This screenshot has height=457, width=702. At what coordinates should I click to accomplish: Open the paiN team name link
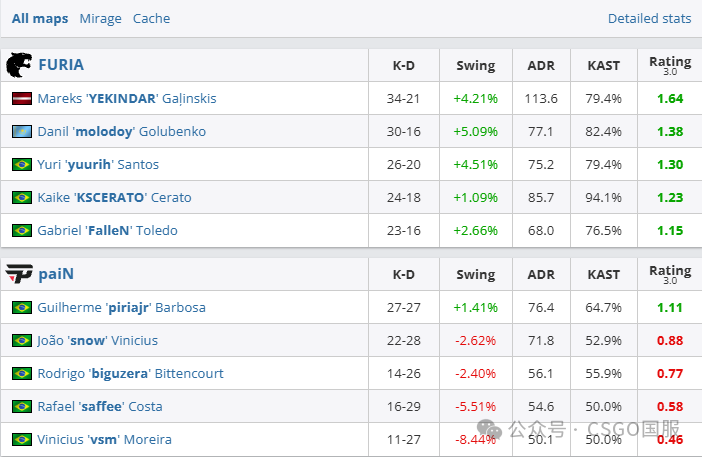56,274
